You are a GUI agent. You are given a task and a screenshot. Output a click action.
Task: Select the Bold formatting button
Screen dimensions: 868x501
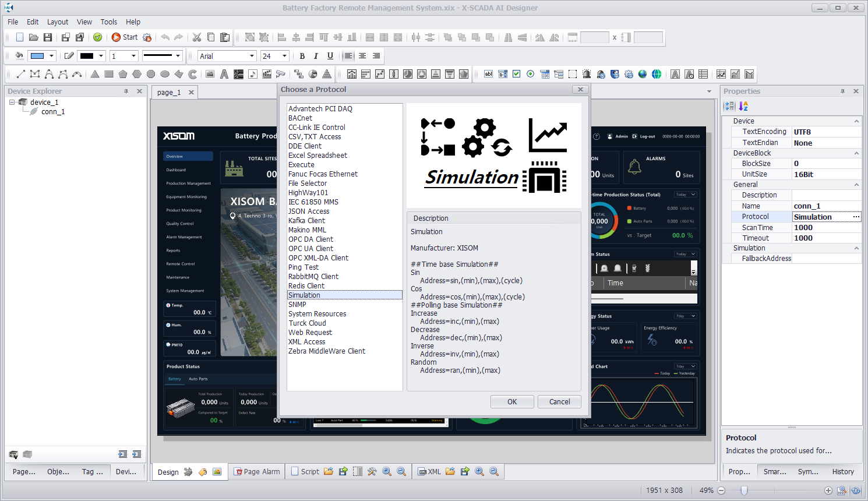point(302,56)
